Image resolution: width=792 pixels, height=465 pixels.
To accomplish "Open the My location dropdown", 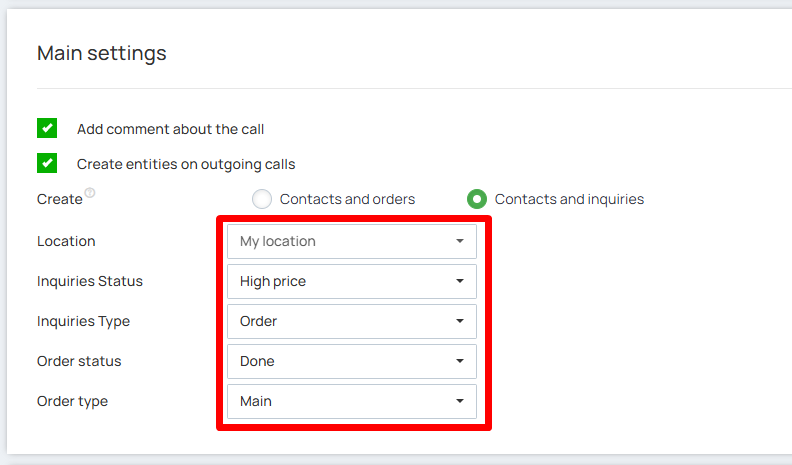I will 350,241.
